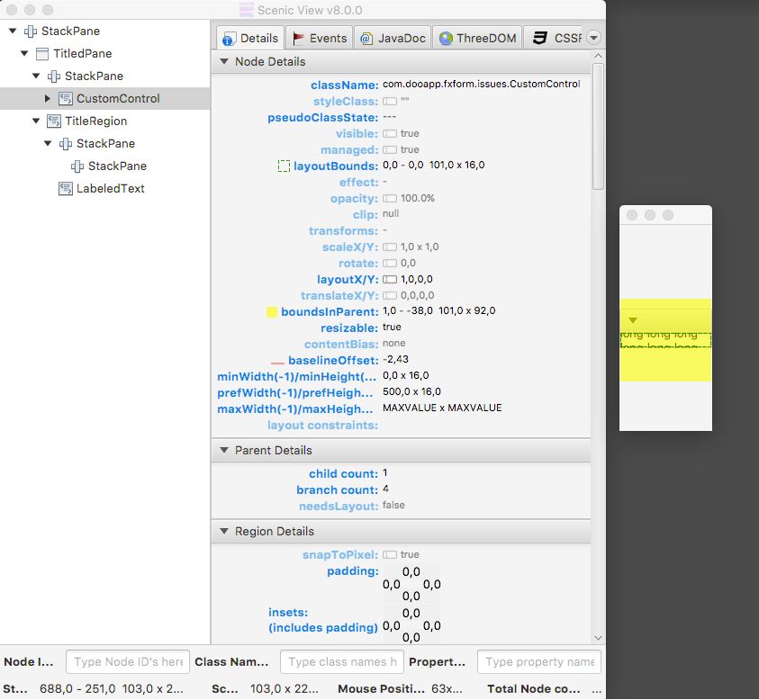Collapse the root StackPane tree node

click(14, 31)
